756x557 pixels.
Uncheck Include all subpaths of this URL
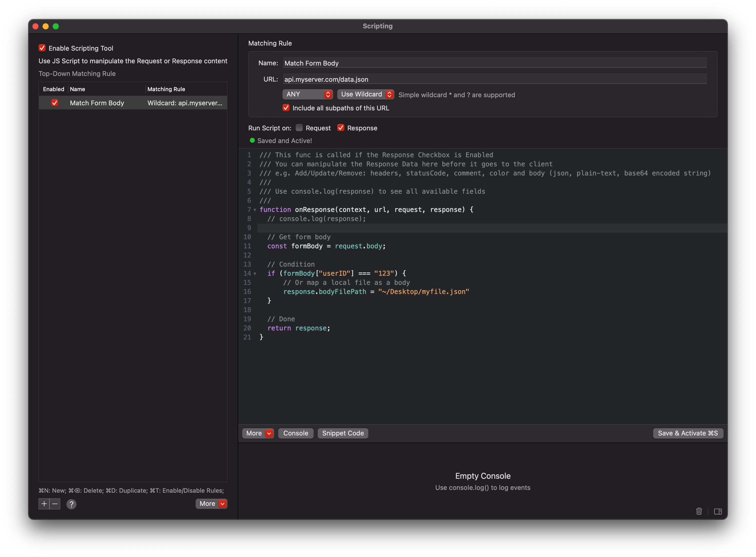(286, 108)
